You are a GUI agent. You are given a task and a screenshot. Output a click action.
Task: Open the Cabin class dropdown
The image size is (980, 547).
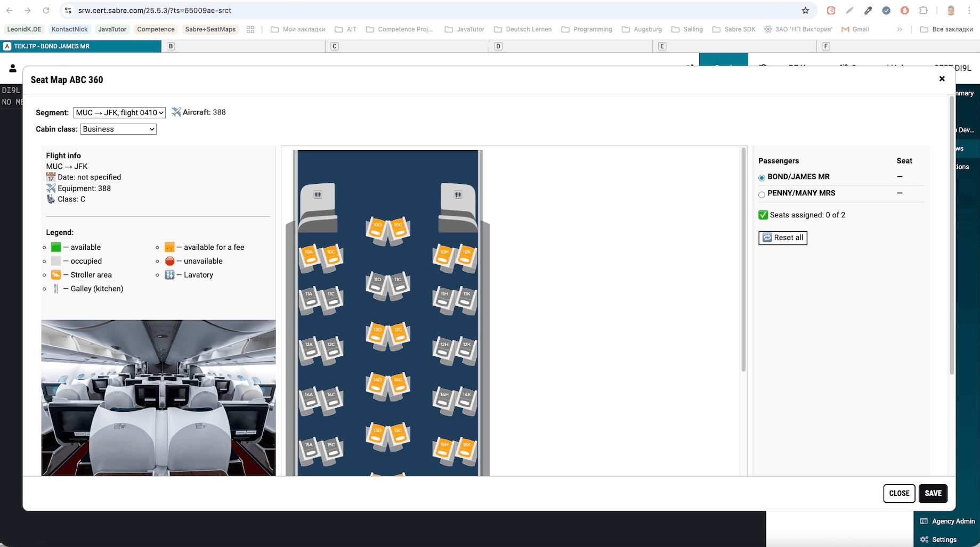coord(118,129)
